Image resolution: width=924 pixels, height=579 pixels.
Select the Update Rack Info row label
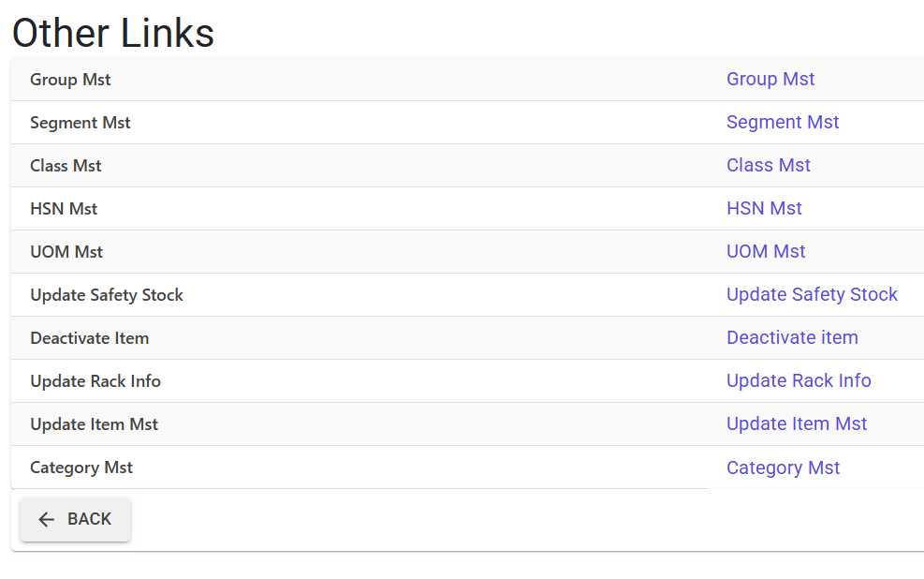pyautogui.click(x=95, y=381)
